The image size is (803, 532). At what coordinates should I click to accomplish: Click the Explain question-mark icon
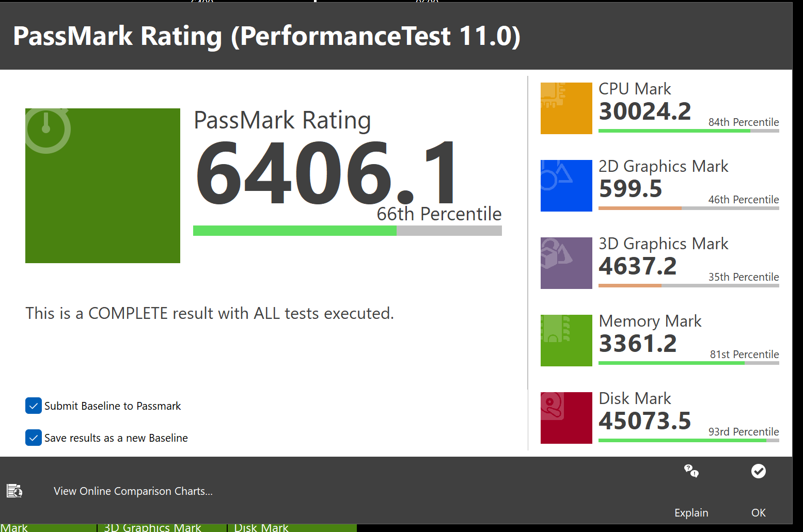click(x=691, y=471)
